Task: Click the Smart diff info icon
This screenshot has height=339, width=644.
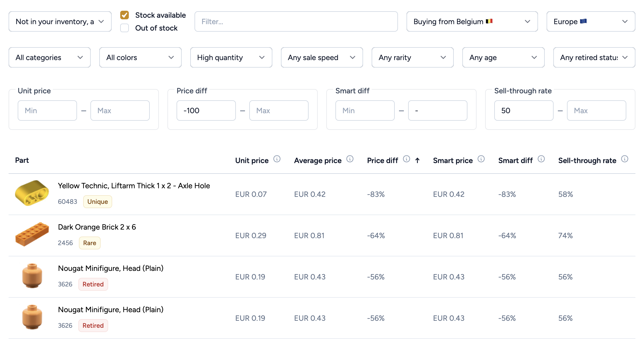Action: coord(541,159)
